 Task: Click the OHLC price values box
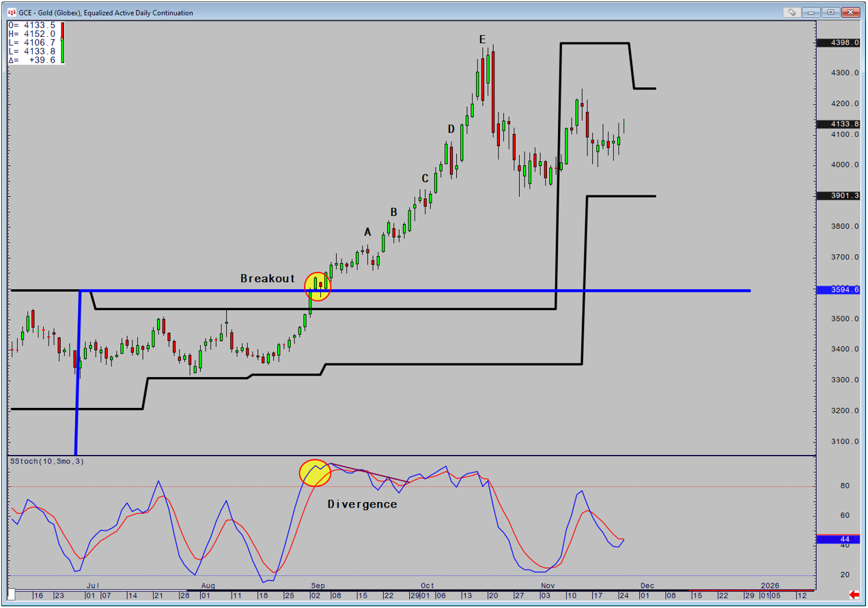[32, 42]
